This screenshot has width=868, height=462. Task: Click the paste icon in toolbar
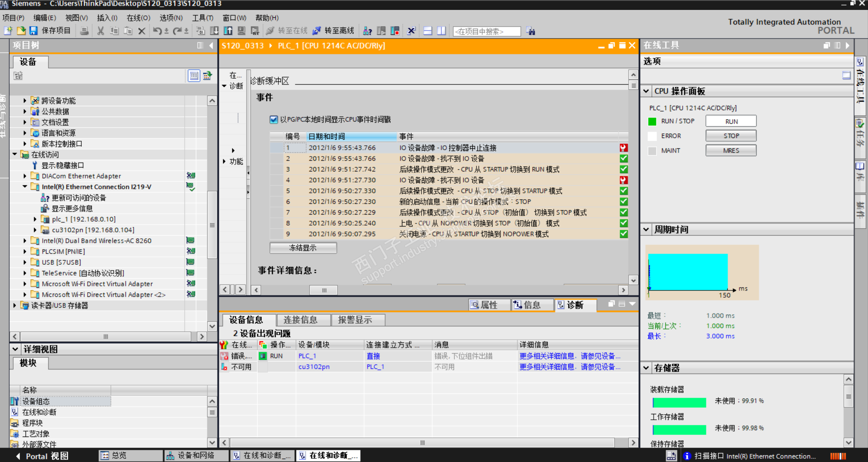point(128,31)
